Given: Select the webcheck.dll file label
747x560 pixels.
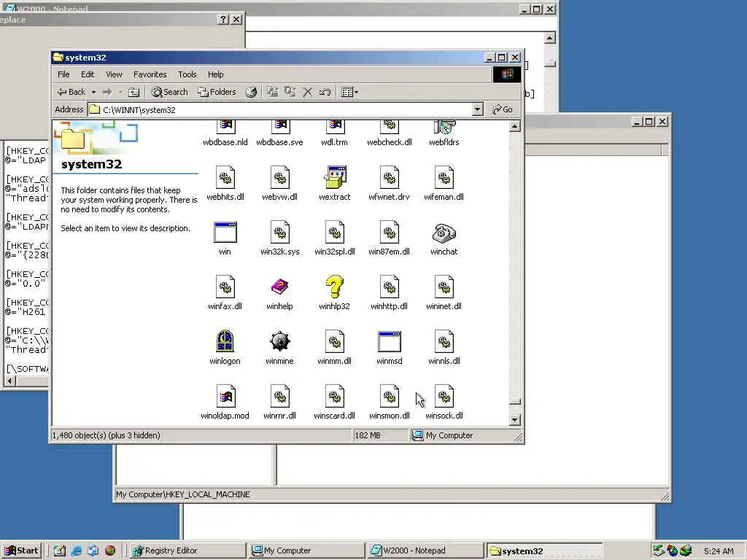Looking at the screenshot, I should tap(390, 142).
